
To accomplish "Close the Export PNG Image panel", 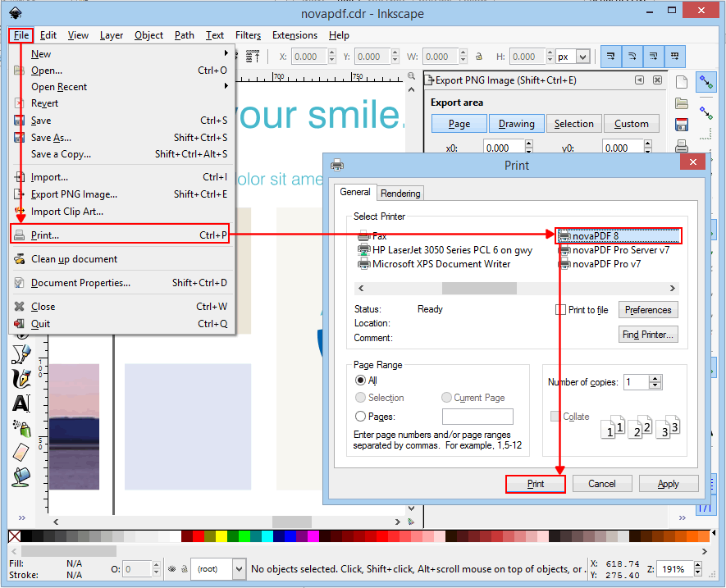I will pyautogui.click(x=657, y=80).
